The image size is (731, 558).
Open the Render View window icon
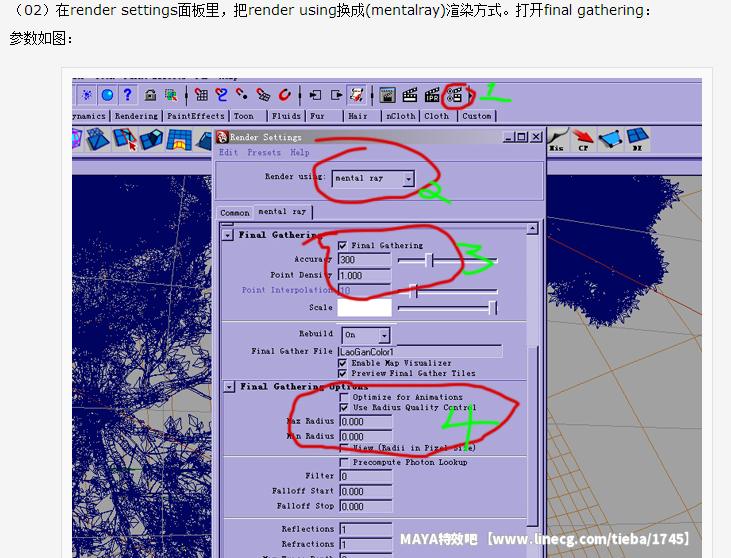click(x=387, y=95)
